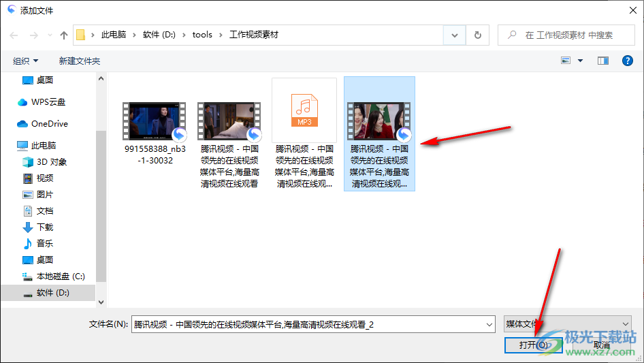
Task: Go back with the left arrow icon
Action: click(14, 35)
